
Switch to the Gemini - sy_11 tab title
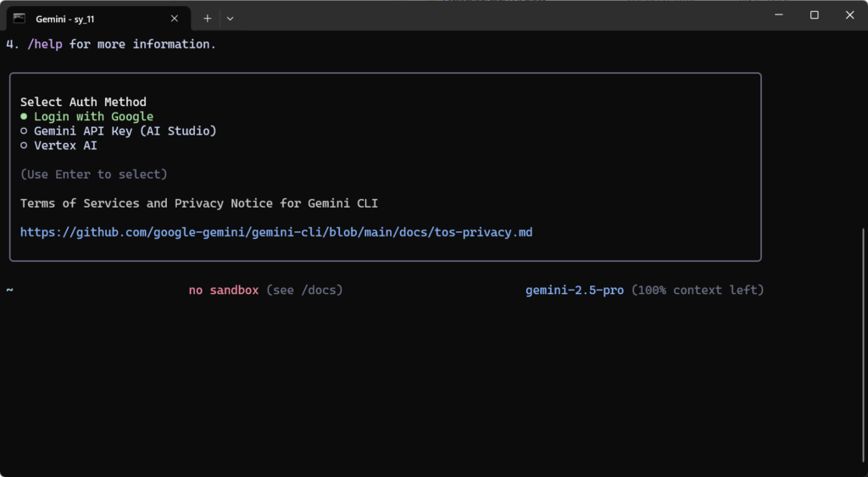64,19
